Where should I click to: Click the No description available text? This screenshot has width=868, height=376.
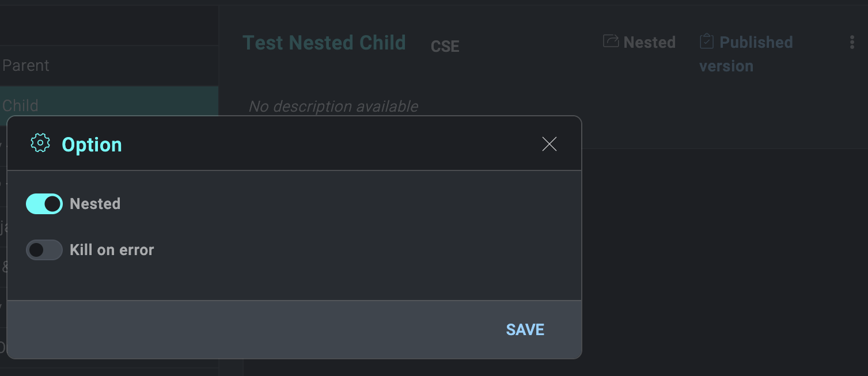click(333, 107)
